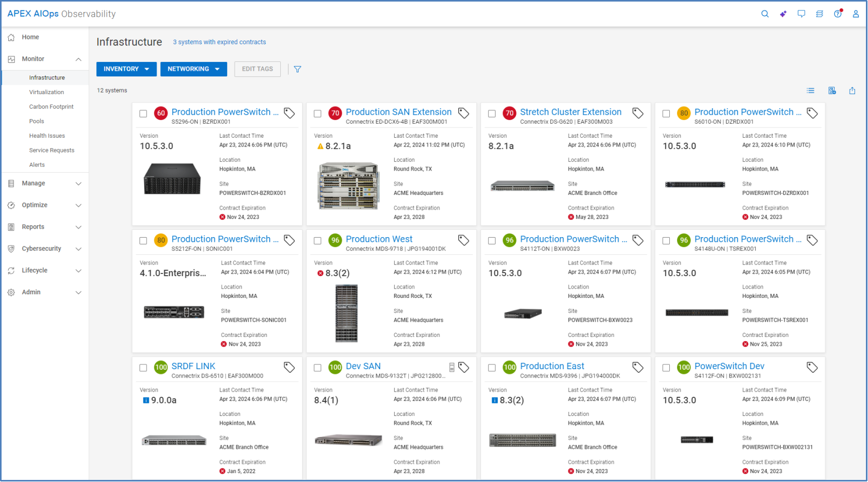Switch to list view icon
Image resolution: width=868 pixels, height=482 pixels.
click(810, 90)
